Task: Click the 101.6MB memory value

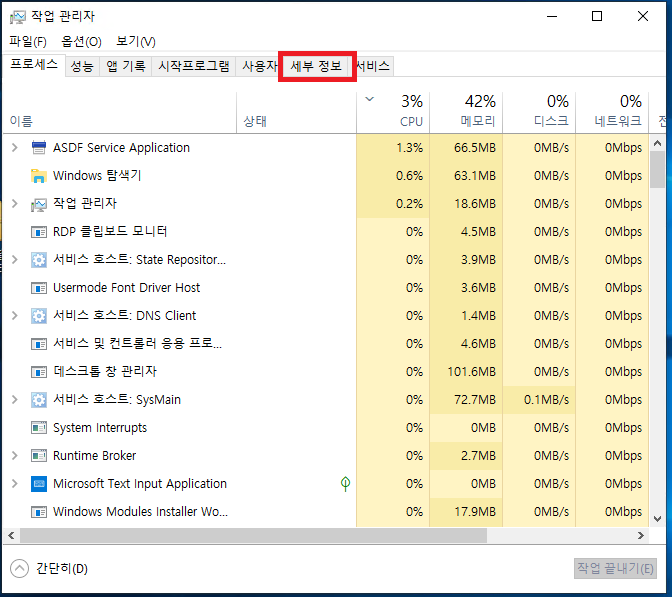Action: pos(471,372)
